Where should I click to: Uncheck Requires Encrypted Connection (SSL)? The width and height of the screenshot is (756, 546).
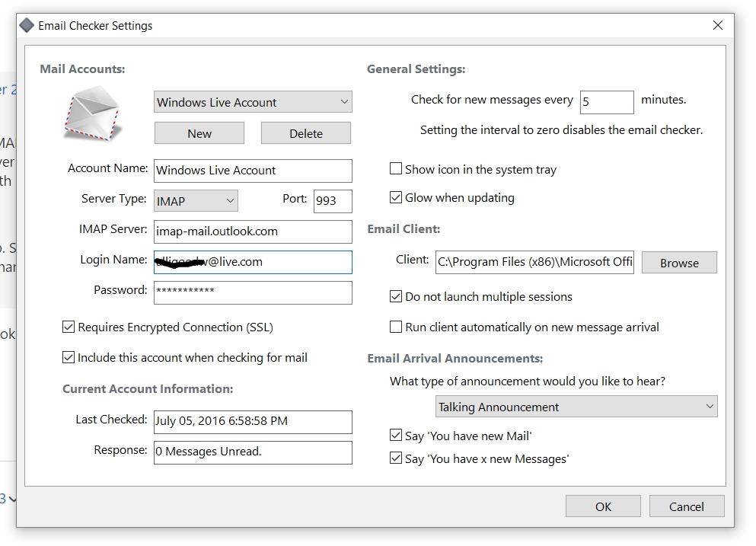pyautogui.click(x=69, y=327)
